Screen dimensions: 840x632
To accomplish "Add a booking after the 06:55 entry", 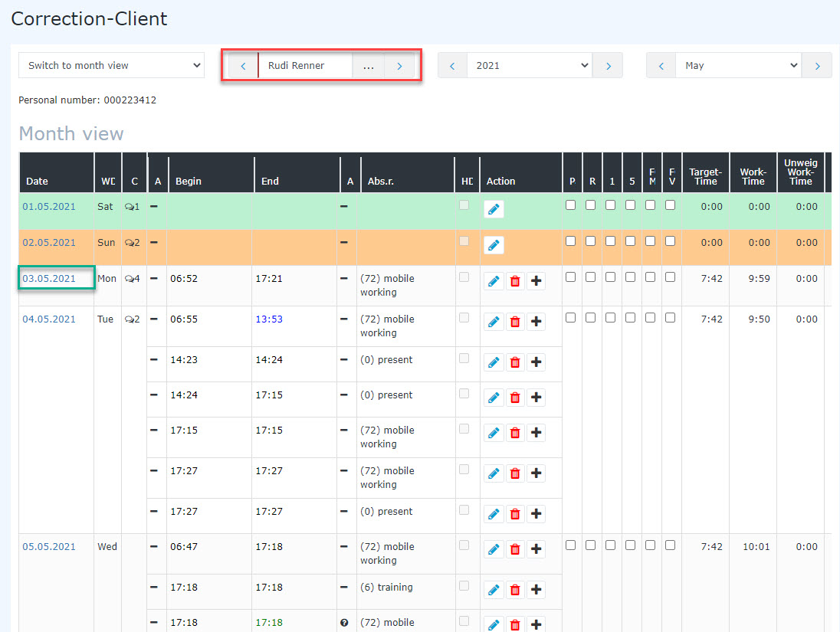I will tap(536, 321).
